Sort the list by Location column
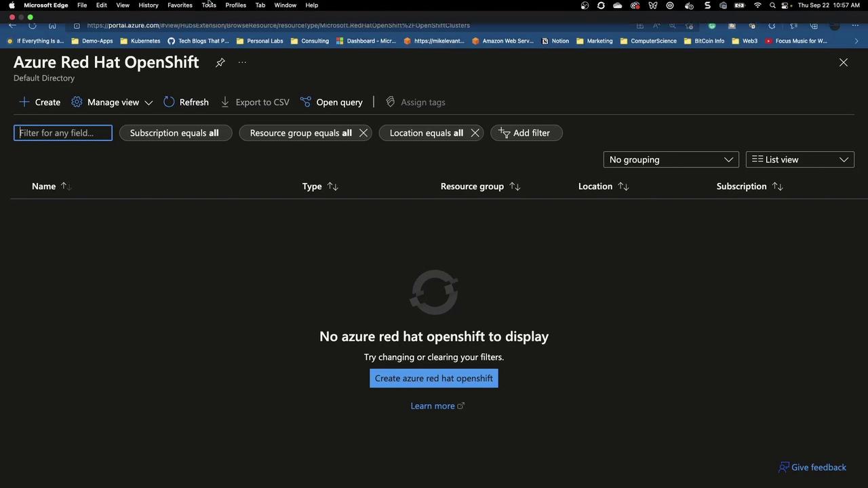This screenshot has height=488, width=868. click(604, 186)
